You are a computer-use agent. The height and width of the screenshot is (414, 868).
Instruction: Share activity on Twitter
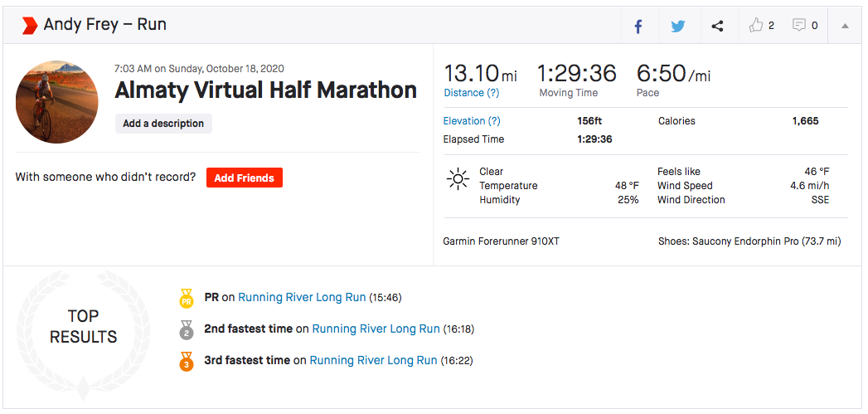point(678,26)
